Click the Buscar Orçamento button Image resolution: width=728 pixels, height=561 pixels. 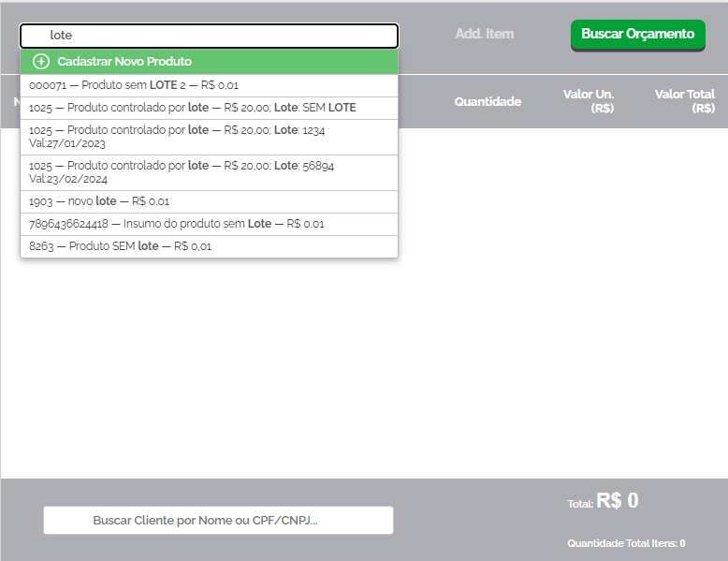coord(637,35)
